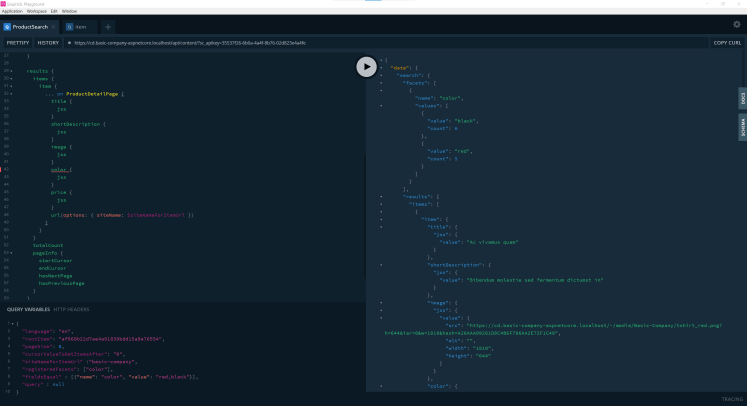The width and height of the screenshot is (747, 406).
Task: Copy the request as CURL
Action: pyautogui.click(x=726, y=43)
